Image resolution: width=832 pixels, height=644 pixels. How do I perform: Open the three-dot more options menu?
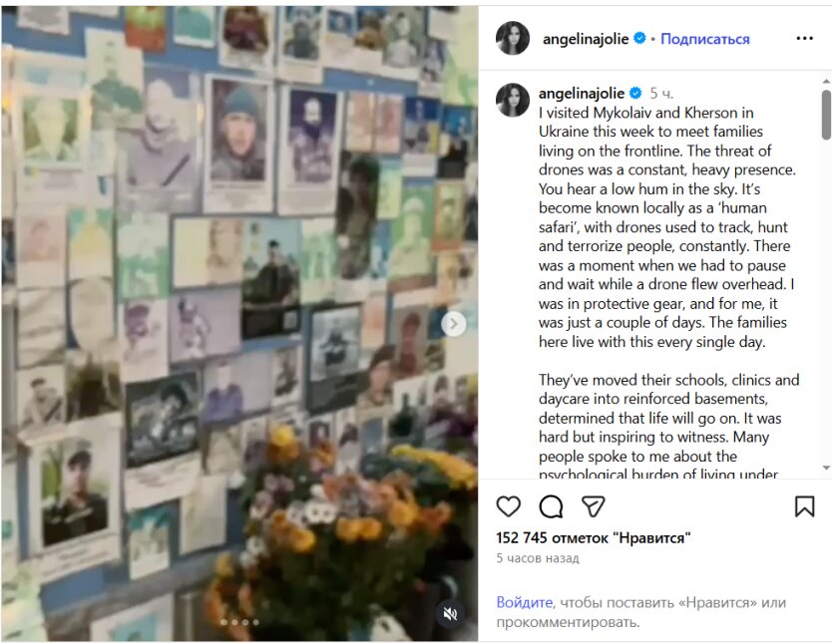pos(804,38)
